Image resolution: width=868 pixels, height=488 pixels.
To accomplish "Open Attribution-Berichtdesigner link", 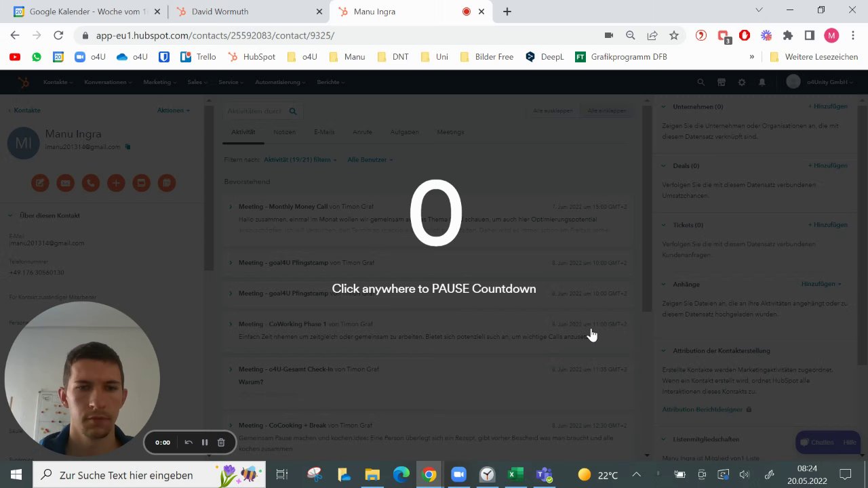I will (x=703, y=409).
